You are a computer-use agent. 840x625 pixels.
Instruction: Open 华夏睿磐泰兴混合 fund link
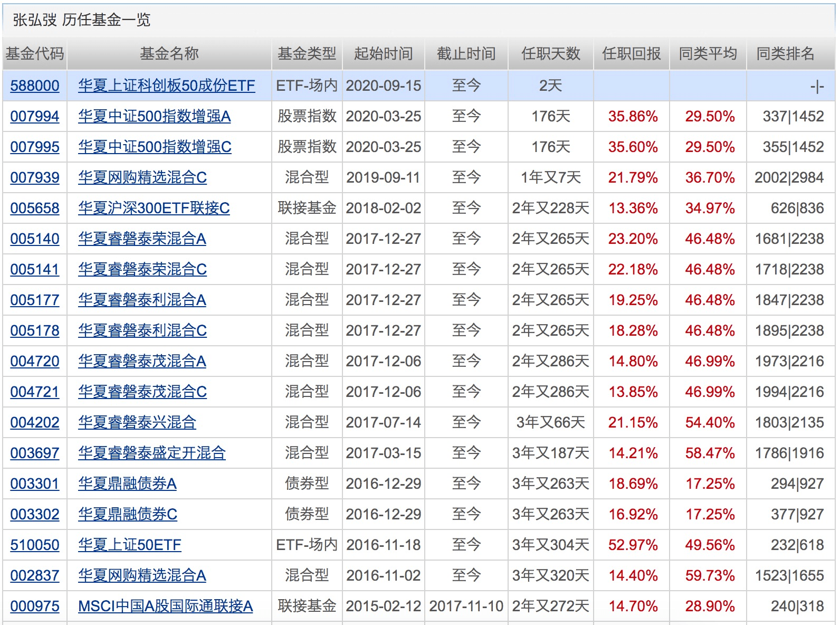(137, 422)
